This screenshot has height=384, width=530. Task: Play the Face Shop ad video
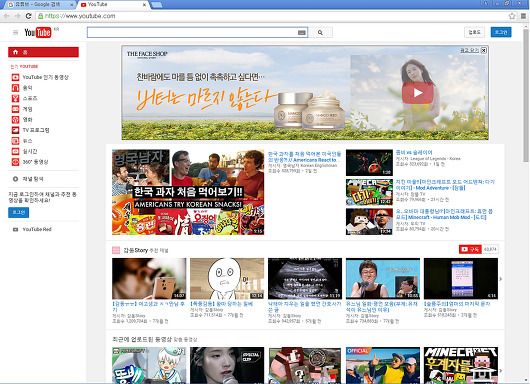417,93
